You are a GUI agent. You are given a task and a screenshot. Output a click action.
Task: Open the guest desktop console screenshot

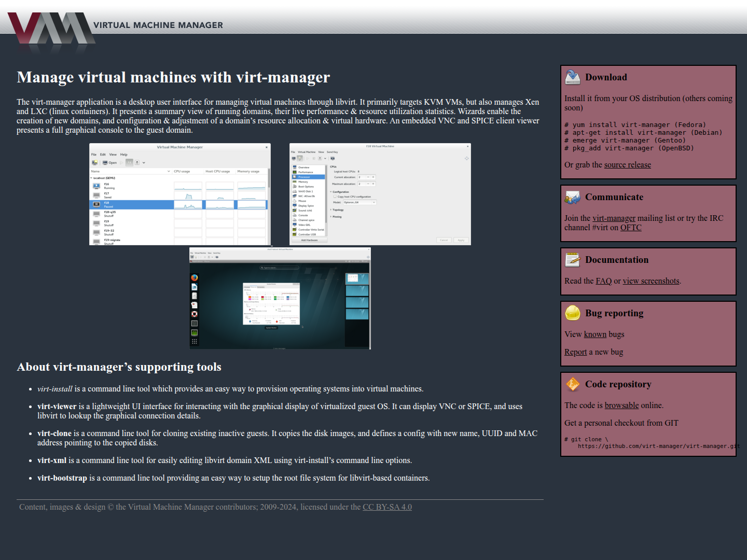[280, 298]
